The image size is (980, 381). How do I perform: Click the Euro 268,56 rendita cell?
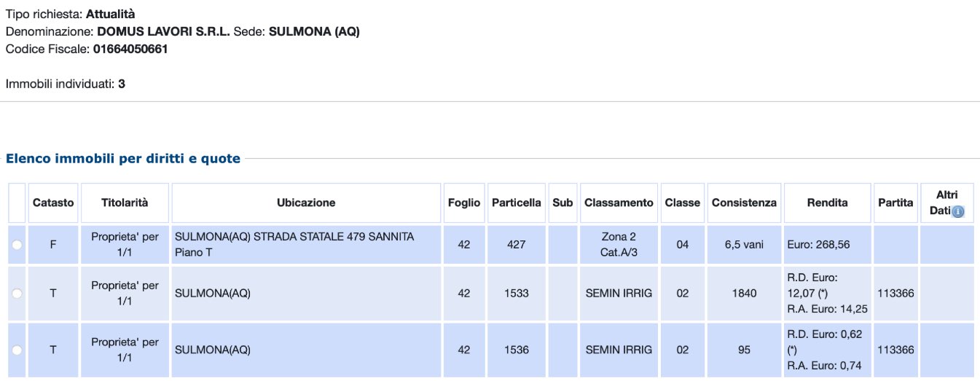(818, 245)
